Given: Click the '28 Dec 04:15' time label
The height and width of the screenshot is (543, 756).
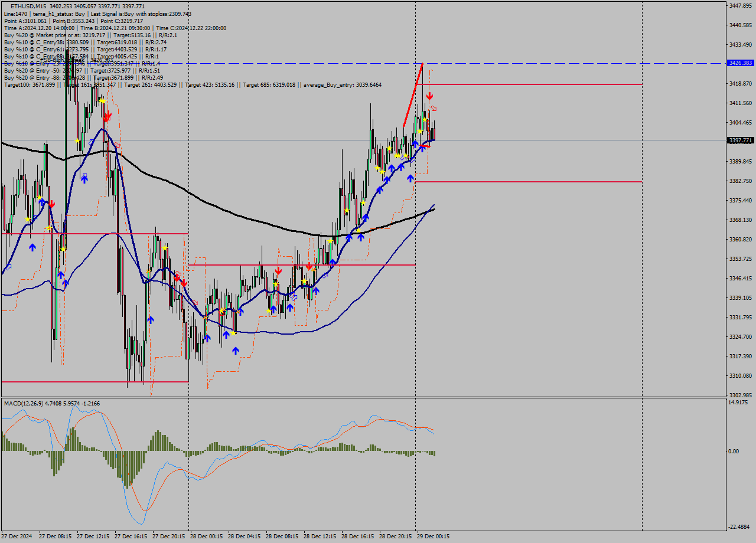Looking at the screenshot, I should [x=245, y=537].
